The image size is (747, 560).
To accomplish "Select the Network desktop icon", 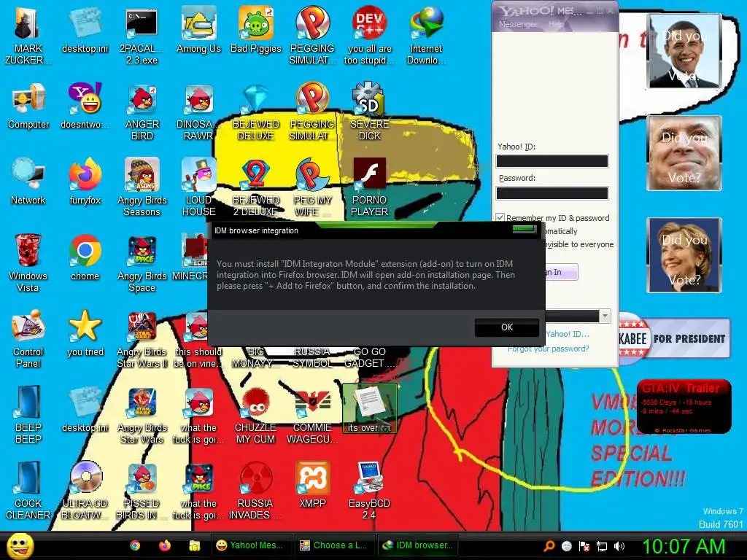I will tap(28, 182).
